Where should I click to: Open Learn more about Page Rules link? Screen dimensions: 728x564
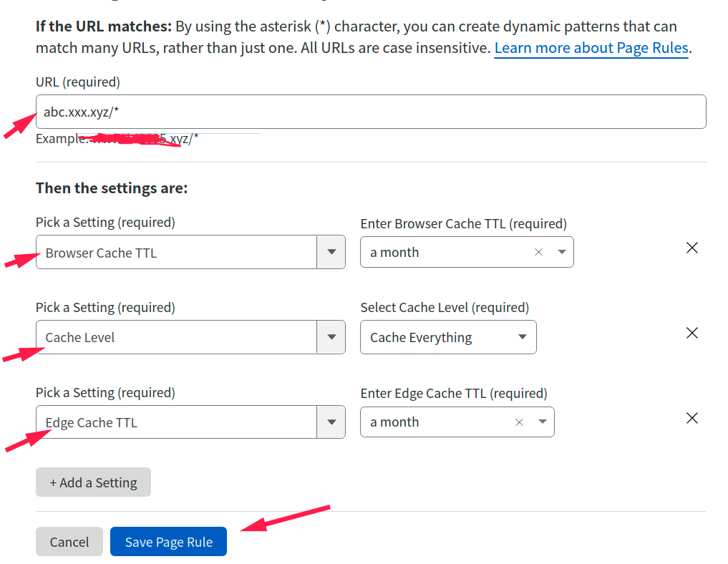(591, 49)
